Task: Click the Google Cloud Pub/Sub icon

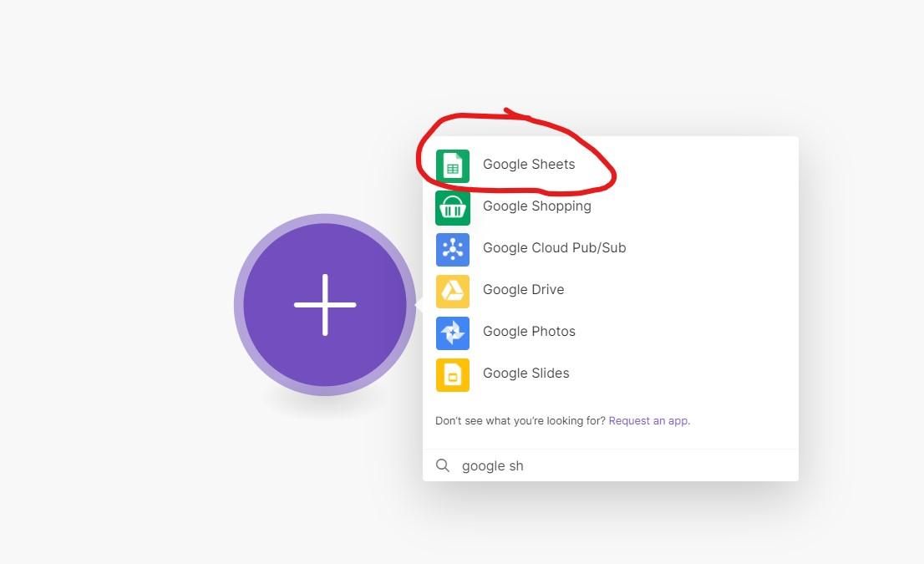Action: click(x=453, y=250)
